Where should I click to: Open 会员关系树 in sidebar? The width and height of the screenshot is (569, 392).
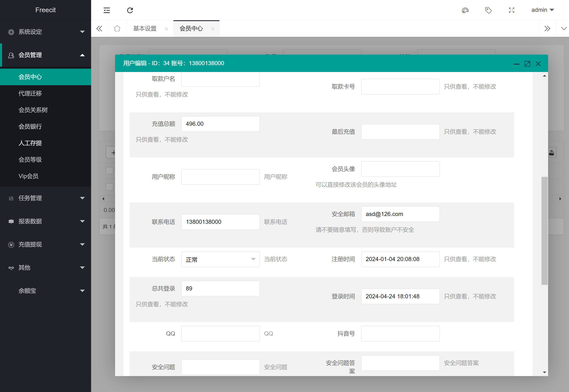click(46, 110)
